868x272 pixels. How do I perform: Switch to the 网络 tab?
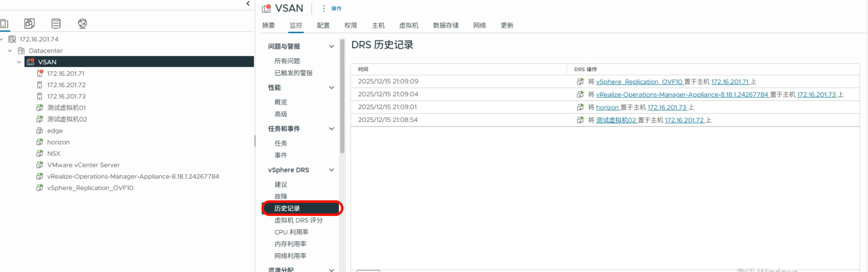click(x=479, y=25)
